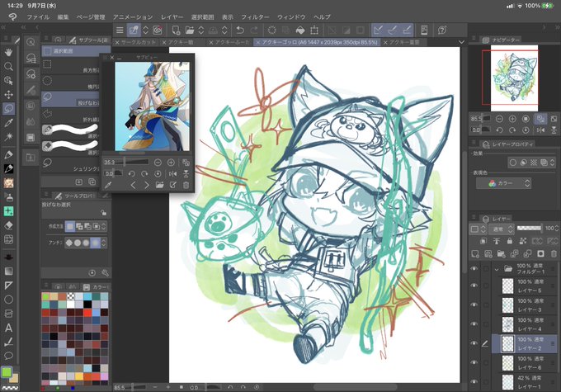Open the expression color カラー dropdown
The image size is (561, 392).
coord(504,183)
